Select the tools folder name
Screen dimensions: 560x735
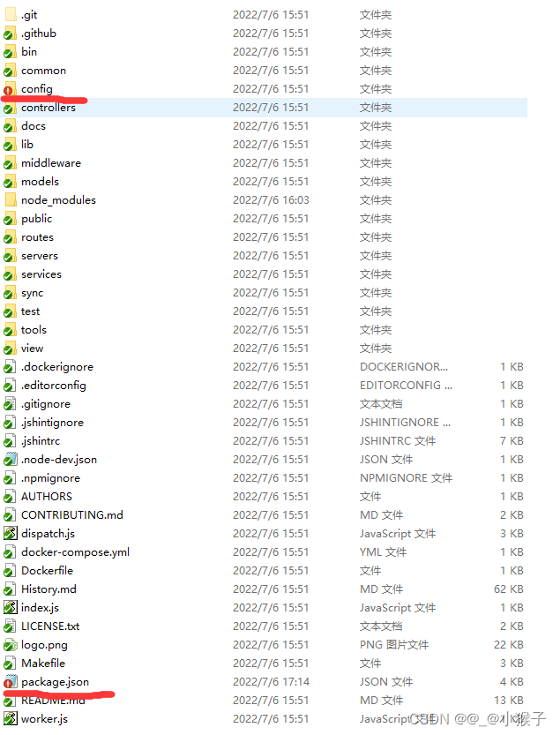point(34,330)
